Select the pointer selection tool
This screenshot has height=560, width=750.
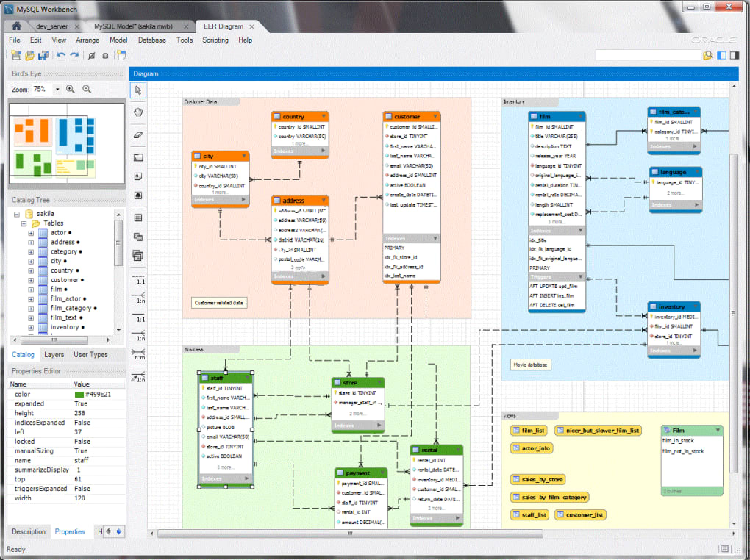pyautogui.click(x=138, y=90)
